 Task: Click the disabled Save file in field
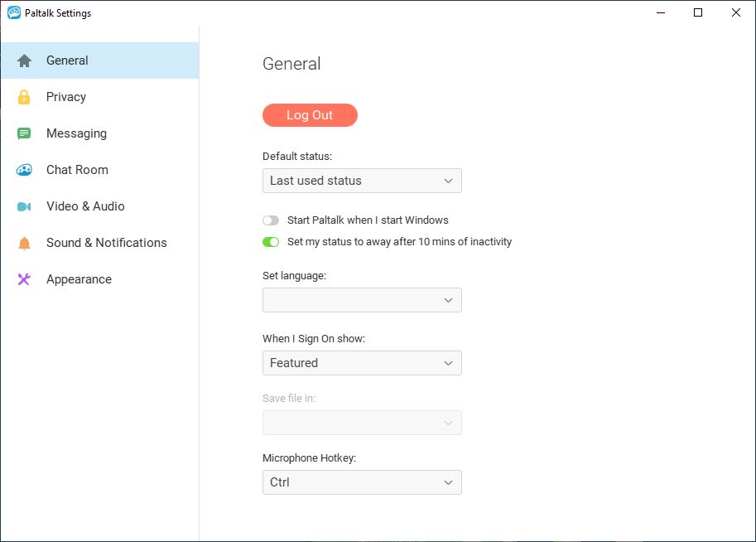[x=362, y=423]
